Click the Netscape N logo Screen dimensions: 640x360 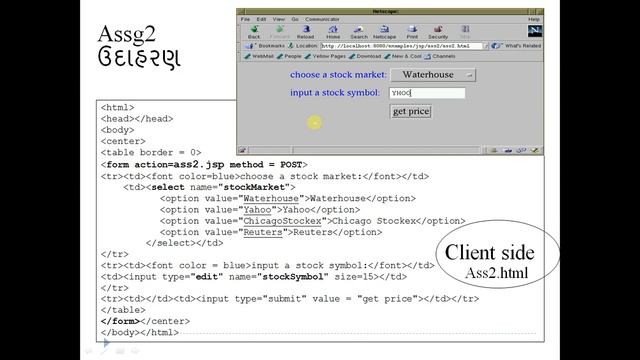click(535, 31)
